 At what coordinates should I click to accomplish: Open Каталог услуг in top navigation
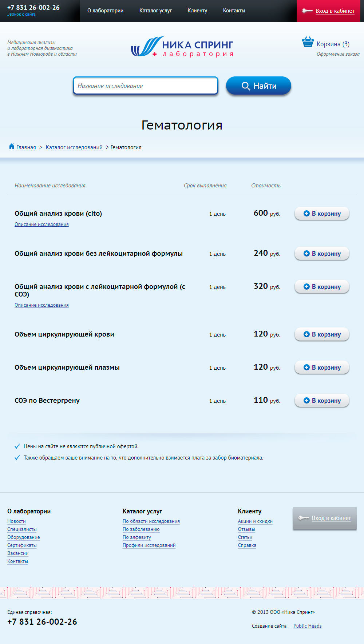[x=155, y=11]
